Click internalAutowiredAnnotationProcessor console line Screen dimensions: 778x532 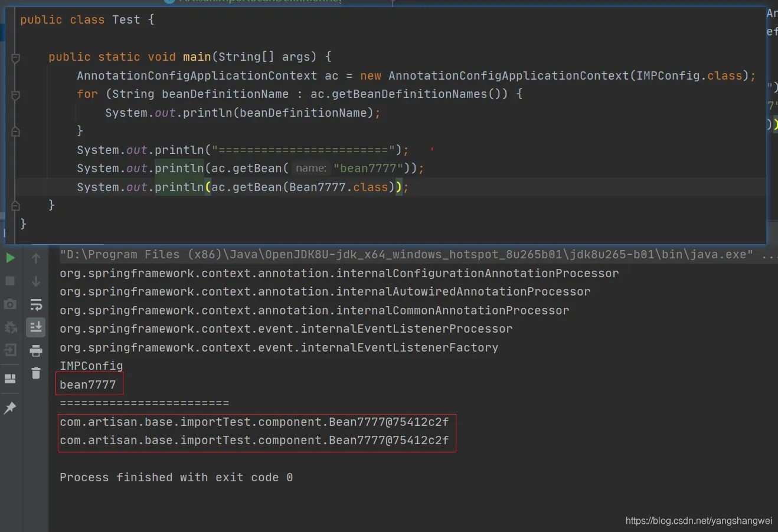(x=325, y=291)
